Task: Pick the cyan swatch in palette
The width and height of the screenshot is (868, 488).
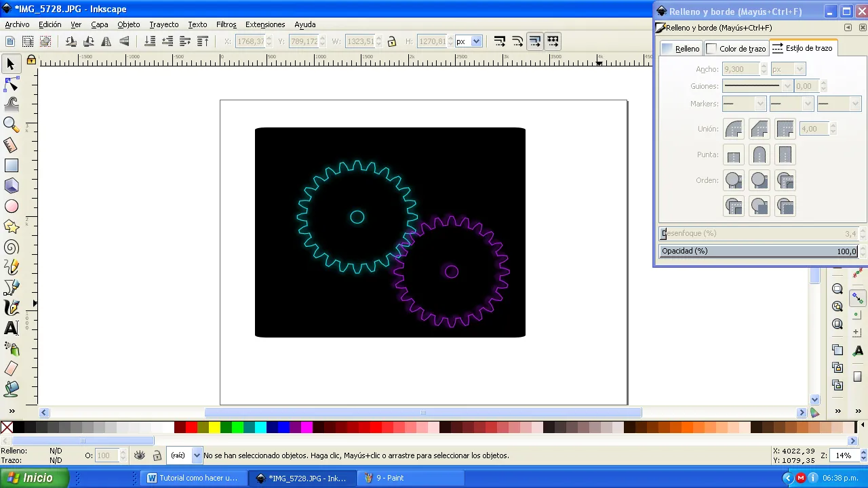Action: coord(260,427)
